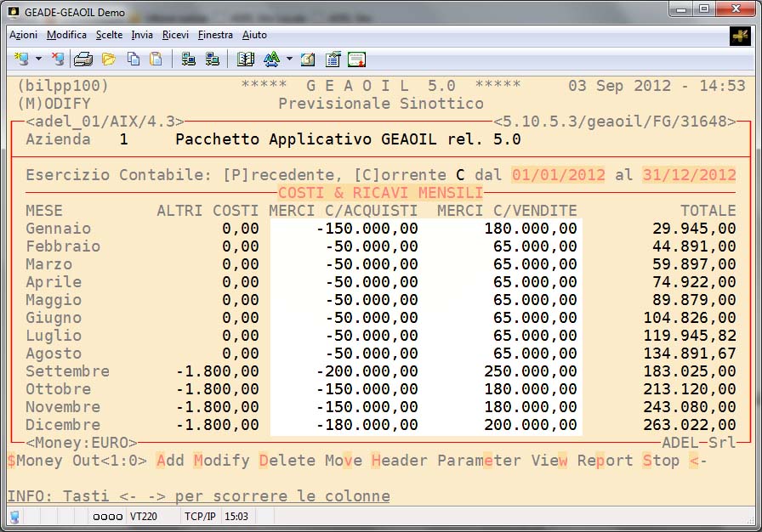Screen dimensions: 762x532
Task: Click the open folder toolbar icon
Action: [x=109, y=59]
